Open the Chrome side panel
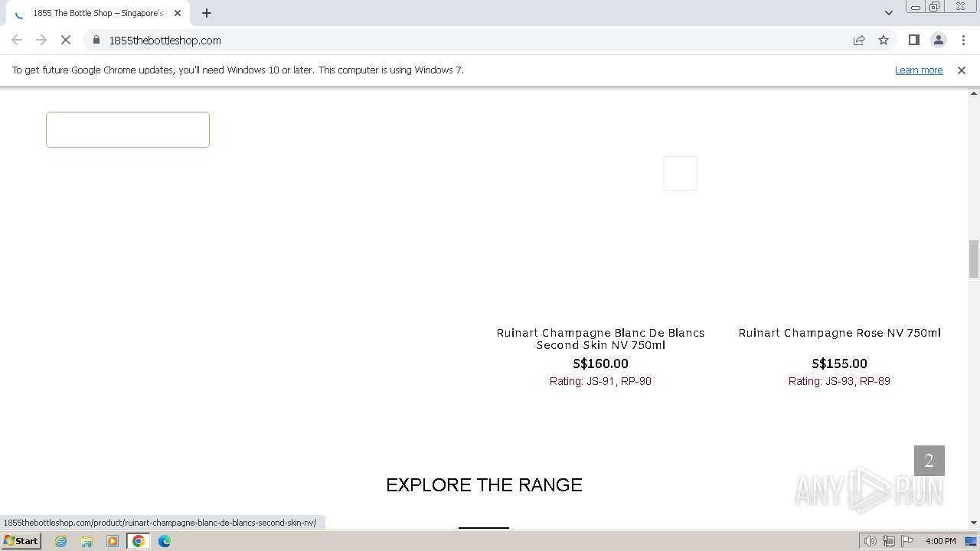 tap(913, 40)
